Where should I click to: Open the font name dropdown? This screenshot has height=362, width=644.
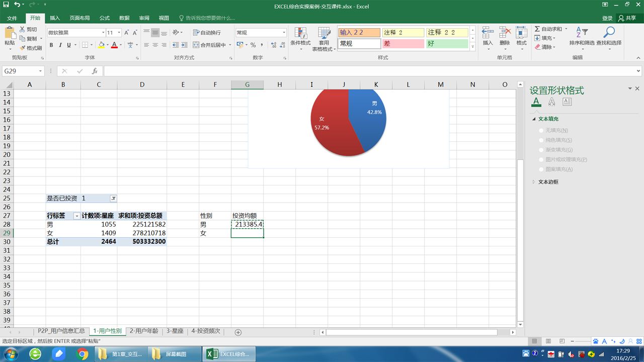tap(103, 33)
